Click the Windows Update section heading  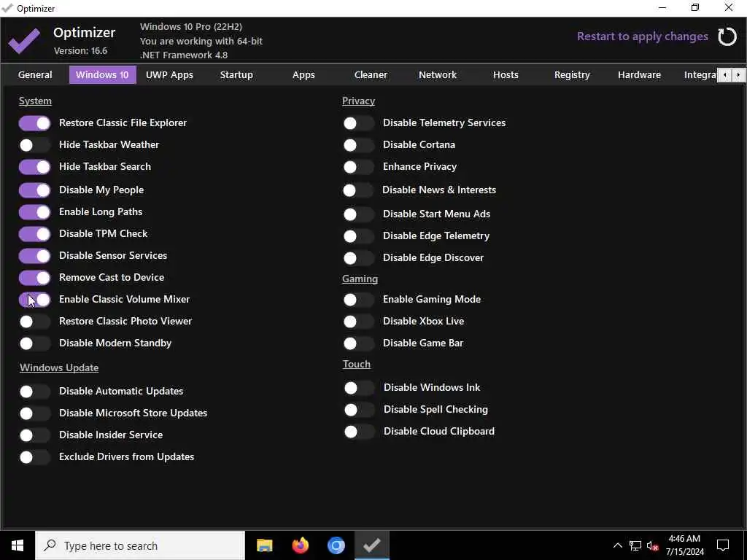59,367
